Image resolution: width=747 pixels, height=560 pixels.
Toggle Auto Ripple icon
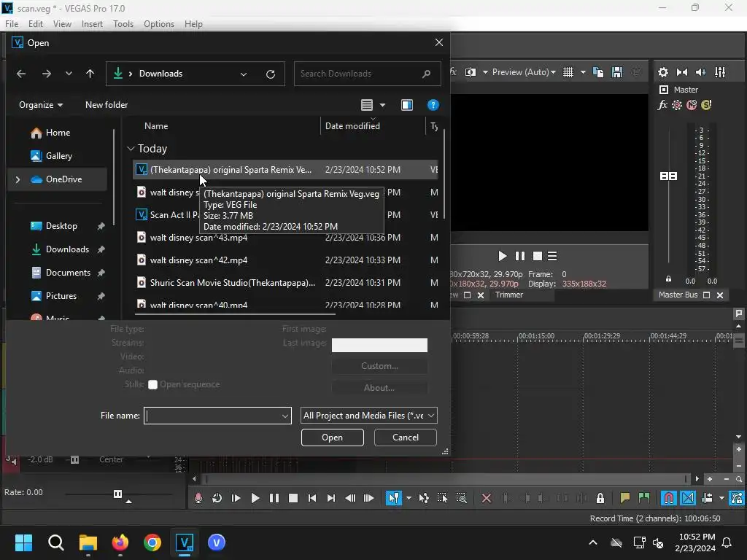[x=708, y=498]
